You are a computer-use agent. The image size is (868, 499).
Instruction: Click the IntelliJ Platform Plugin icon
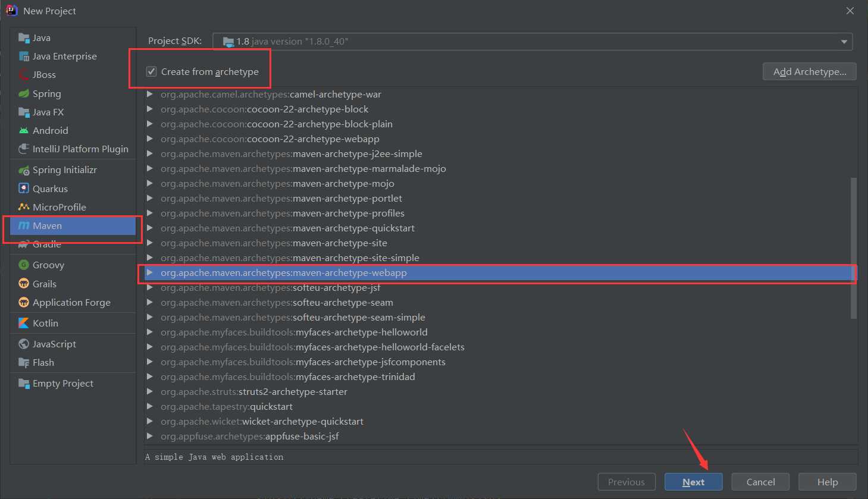point(24,149)
